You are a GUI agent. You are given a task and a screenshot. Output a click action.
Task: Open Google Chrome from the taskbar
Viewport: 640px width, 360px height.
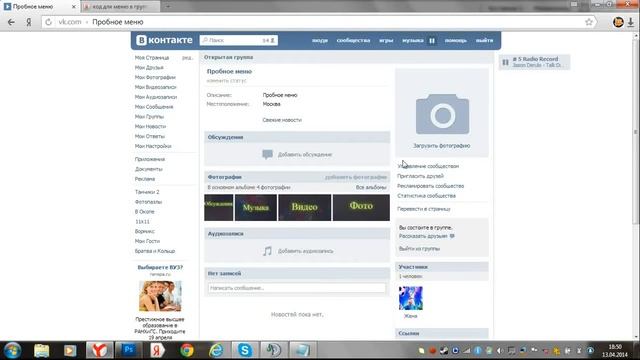click(187, 350)
